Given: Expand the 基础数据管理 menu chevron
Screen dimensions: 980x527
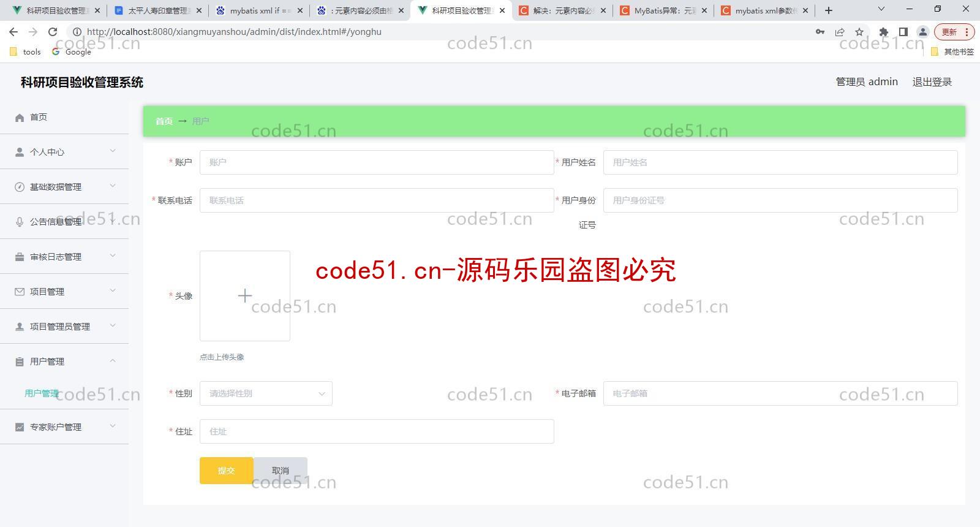Looking at the screenshot, I should [113, 186].
